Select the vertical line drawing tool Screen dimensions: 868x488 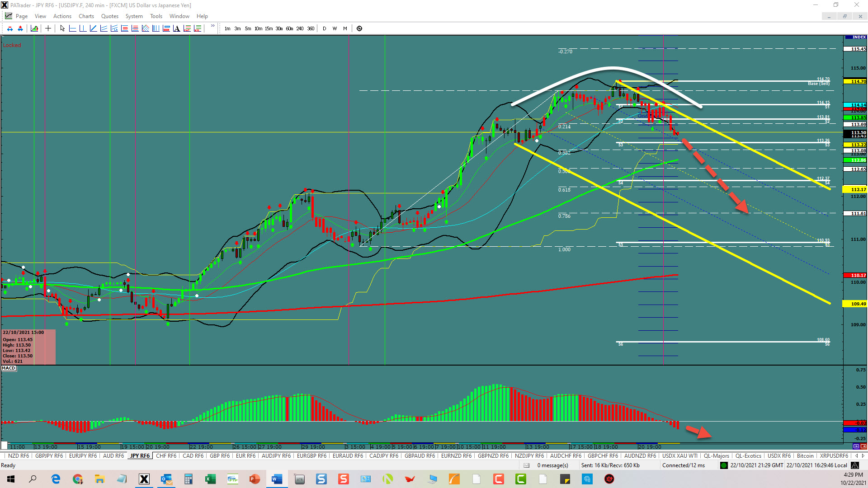tap(83, 28)
